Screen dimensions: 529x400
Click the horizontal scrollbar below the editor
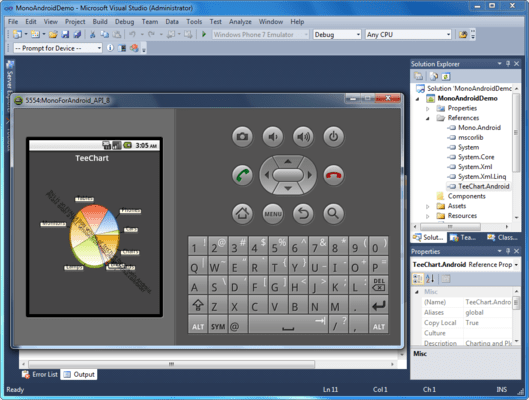(x=171, y=364)
